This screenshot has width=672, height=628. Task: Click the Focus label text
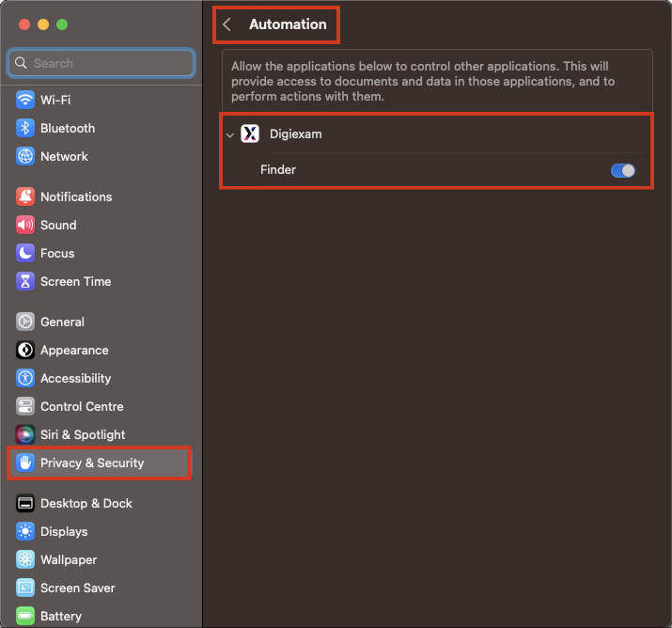click(57, 253)
